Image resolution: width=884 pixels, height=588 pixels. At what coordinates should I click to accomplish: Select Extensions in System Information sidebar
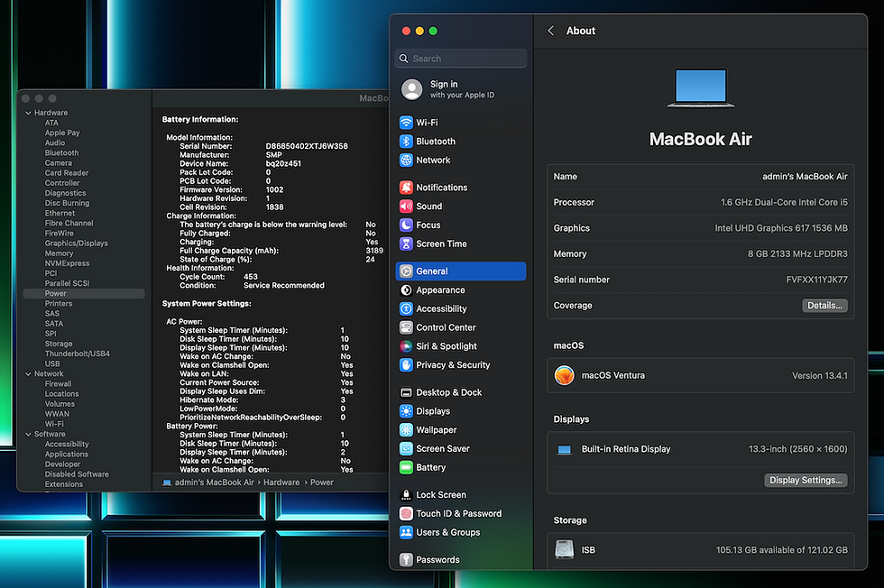click(x=63, y=484)
